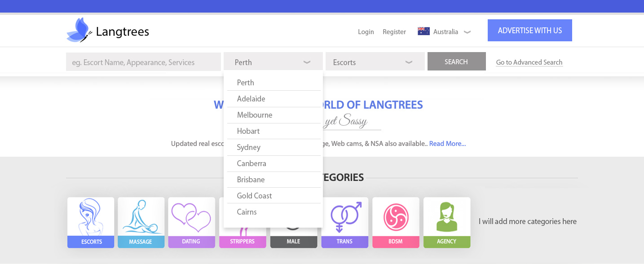
Task: Choose Sydney in the city list
Action: pyautogui.click(x=249, y=147)
